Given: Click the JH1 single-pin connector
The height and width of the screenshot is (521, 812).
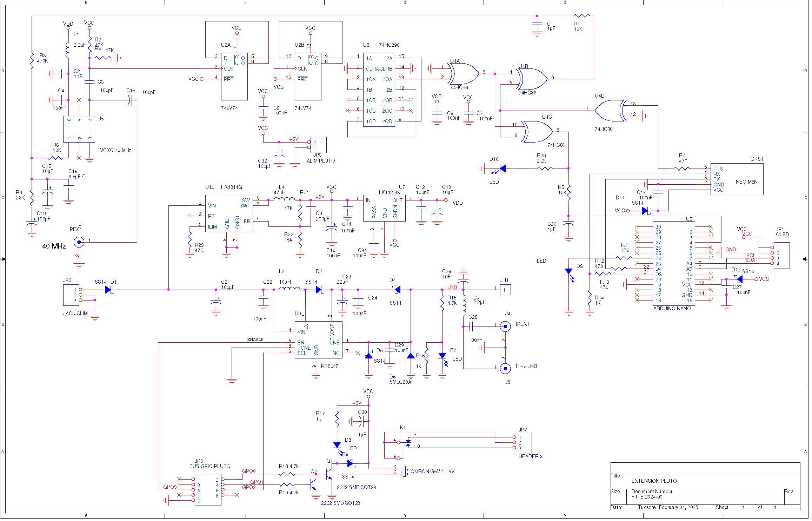Looking at the screenshot, I should [505, 290].
